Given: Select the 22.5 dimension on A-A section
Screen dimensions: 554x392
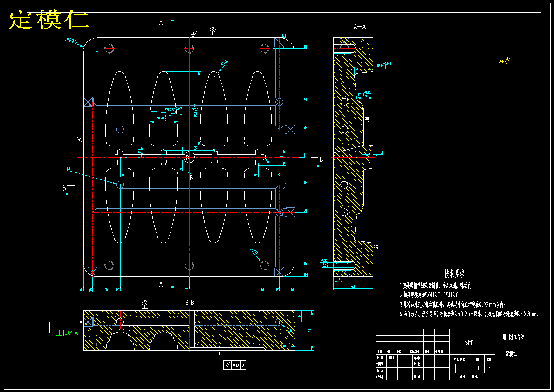Looking at the screenshot, I should click(x=325, y=265).
